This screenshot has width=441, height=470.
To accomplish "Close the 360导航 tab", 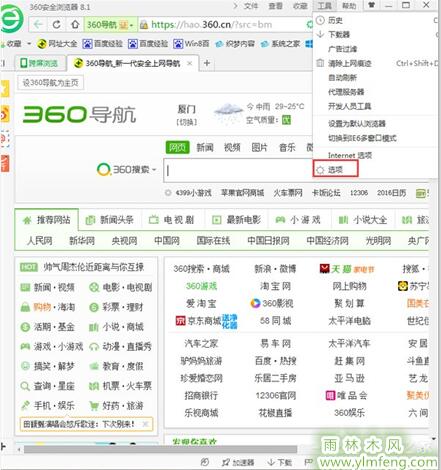I will tap(189, 63).
